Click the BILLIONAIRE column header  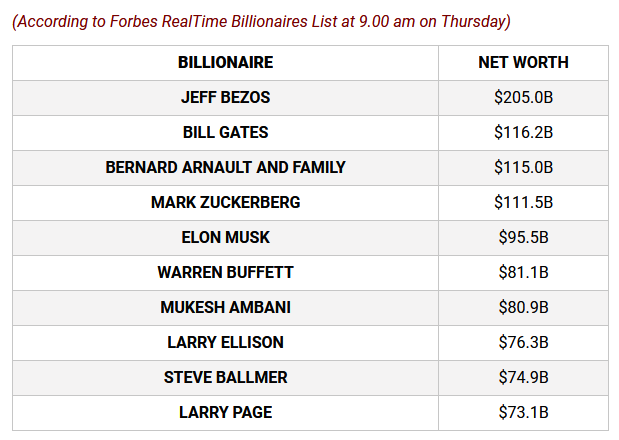225,63
